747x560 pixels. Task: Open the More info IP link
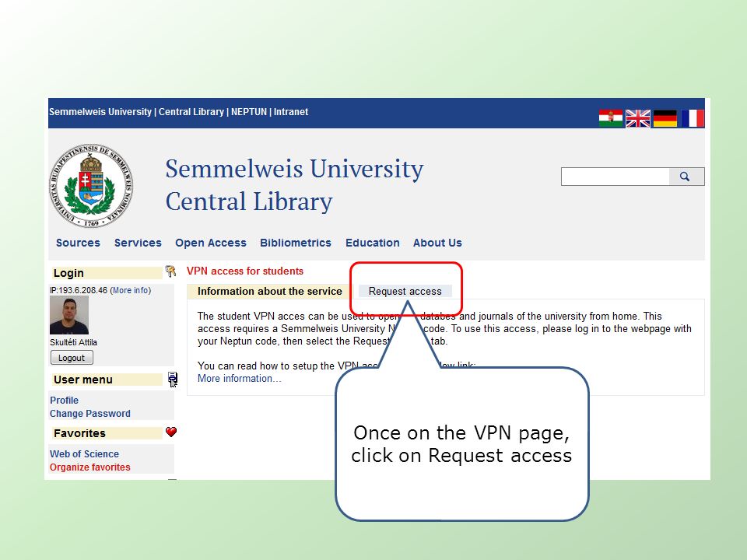coord(131,290)
